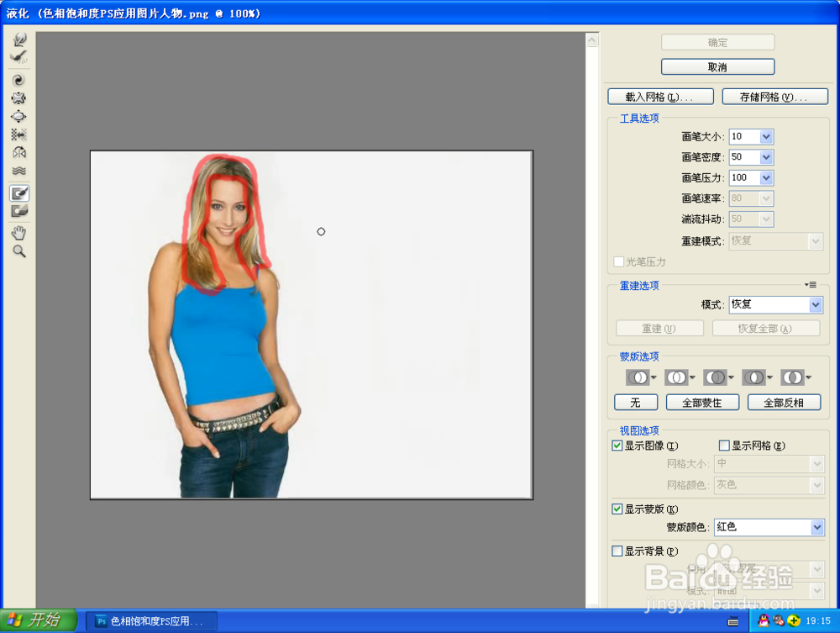Image resolution: width=840 pixels, height=633 pixels.
Task: Select the Freeze Mask tool
Action: (x=19, y=193)
